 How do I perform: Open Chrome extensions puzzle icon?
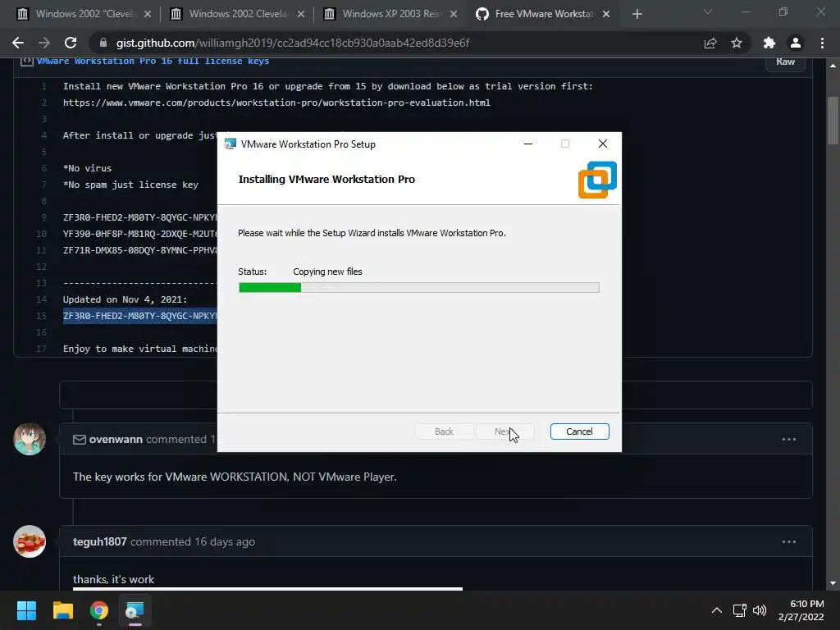coord(769,43)
